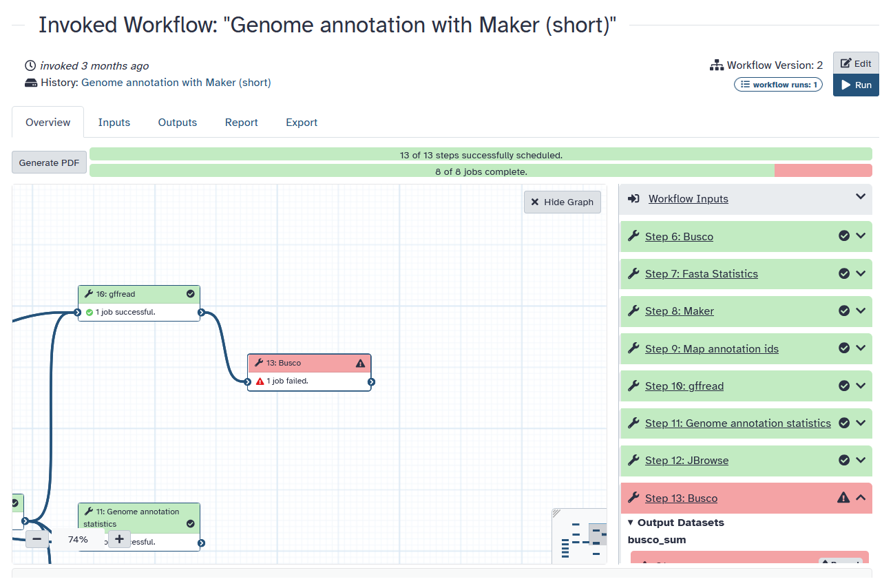The image size is (893, 588).
Task: Switch to the Outputs tab
Action: click(178, 123)
